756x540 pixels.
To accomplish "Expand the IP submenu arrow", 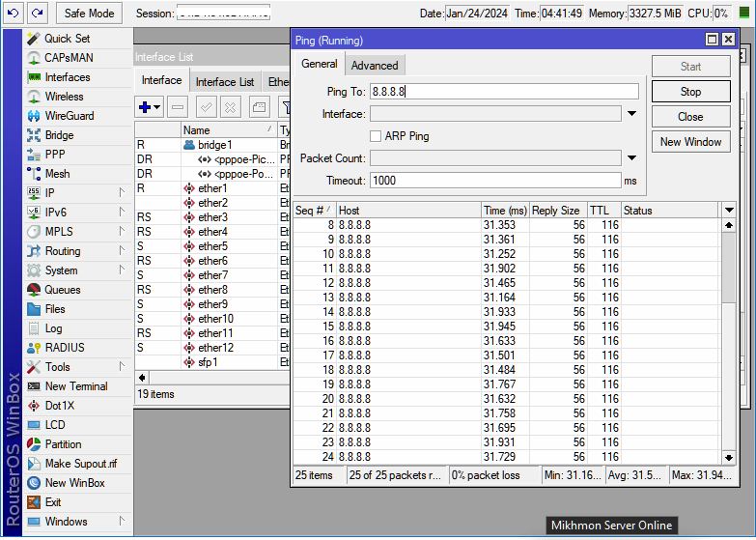I will pos(122,192).
